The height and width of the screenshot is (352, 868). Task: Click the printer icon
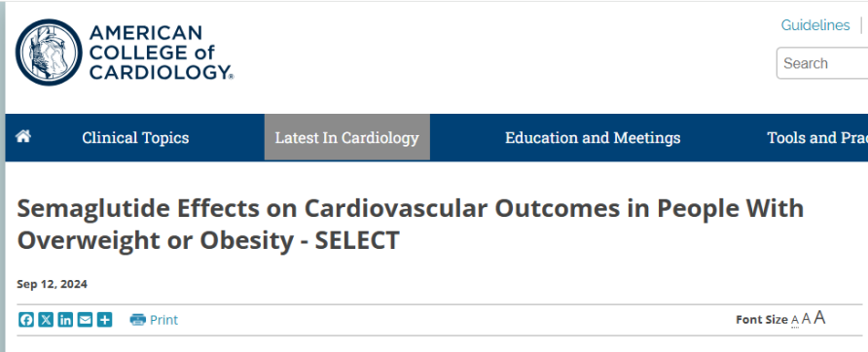[x=138, y=319]
